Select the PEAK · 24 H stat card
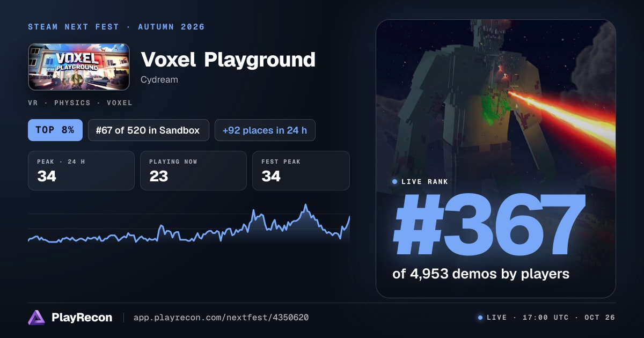 (x=81, y=171)
